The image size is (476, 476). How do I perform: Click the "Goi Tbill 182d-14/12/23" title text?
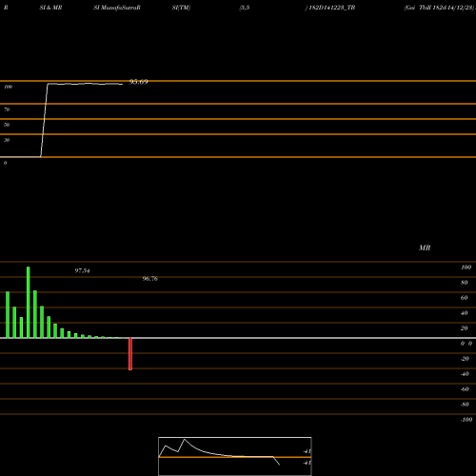[x=439, y=8]
